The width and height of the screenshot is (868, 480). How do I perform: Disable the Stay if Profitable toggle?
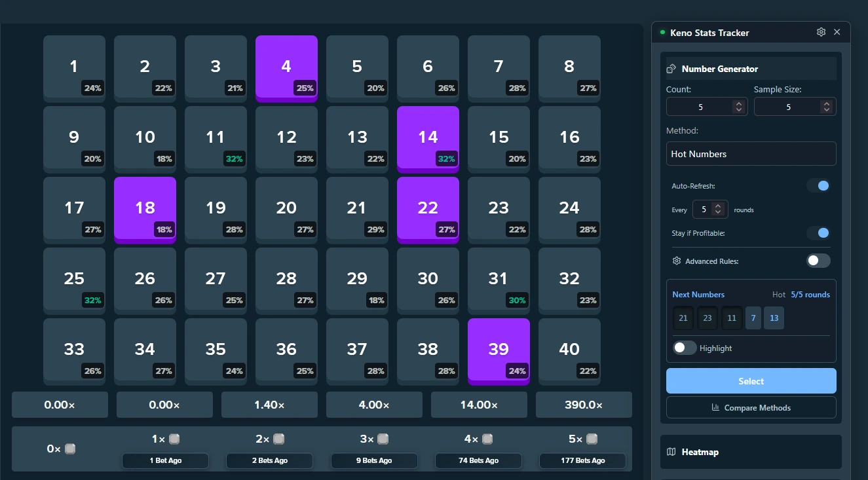(818, 232)
